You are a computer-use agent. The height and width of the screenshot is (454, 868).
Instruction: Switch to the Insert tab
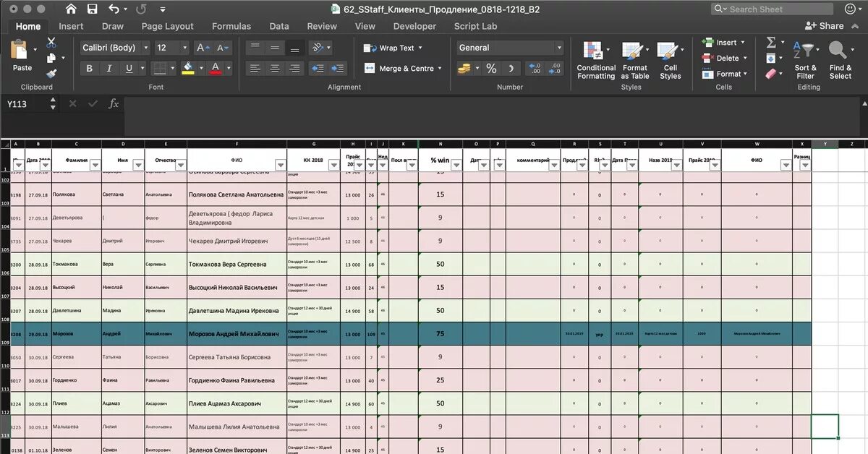71,26
